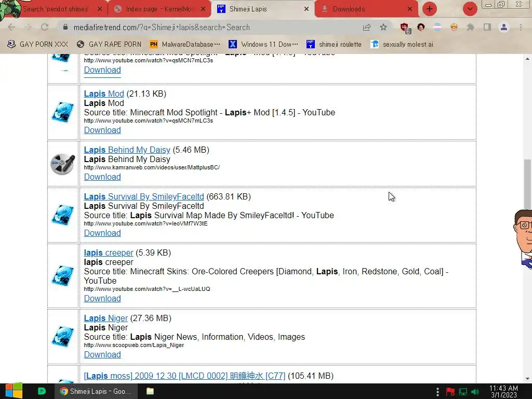
Task: Click the disk icon beside Lapis Mod
Action: coord(63,112)
